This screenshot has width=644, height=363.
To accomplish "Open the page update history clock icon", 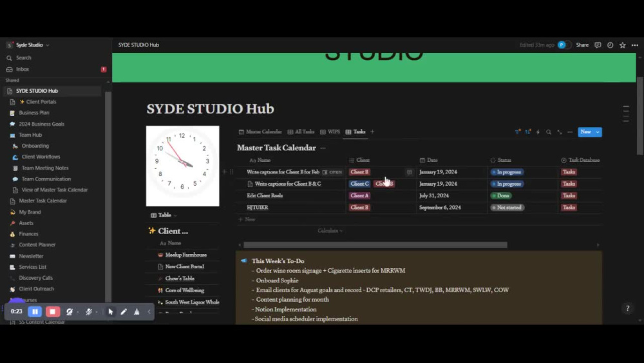I will [x=610, y=44].
